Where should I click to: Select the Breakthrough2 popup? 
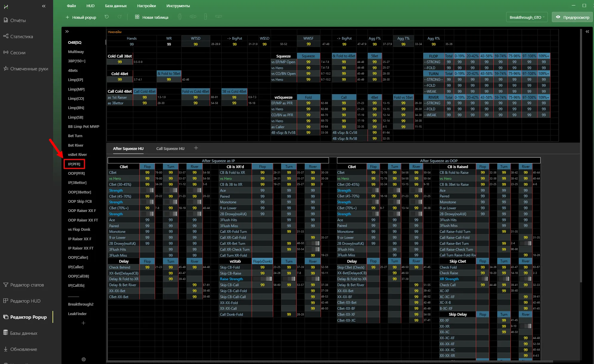(x=81, y=304)
